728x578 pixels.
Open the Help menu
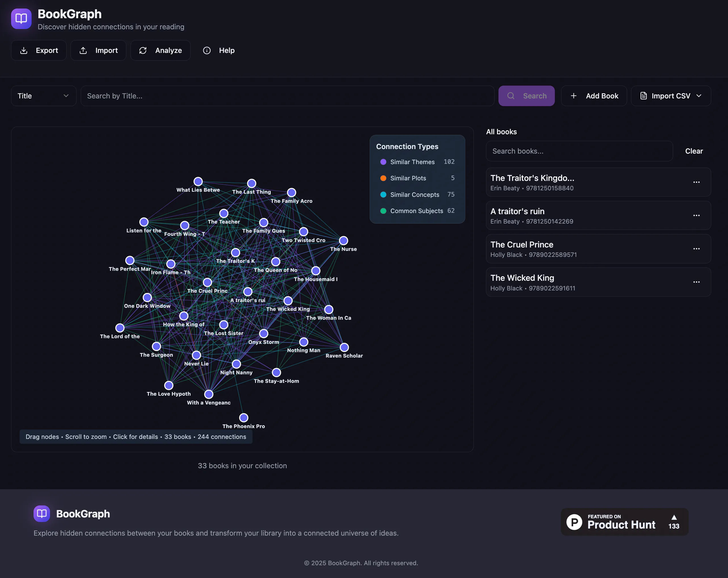[x=219, y=50]
